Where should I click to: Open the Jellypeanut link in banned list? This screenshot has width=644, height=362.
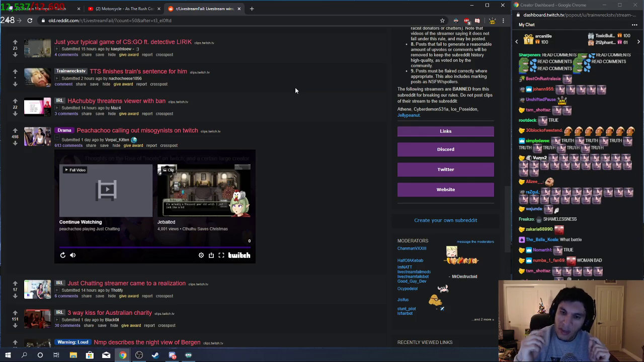409,115
